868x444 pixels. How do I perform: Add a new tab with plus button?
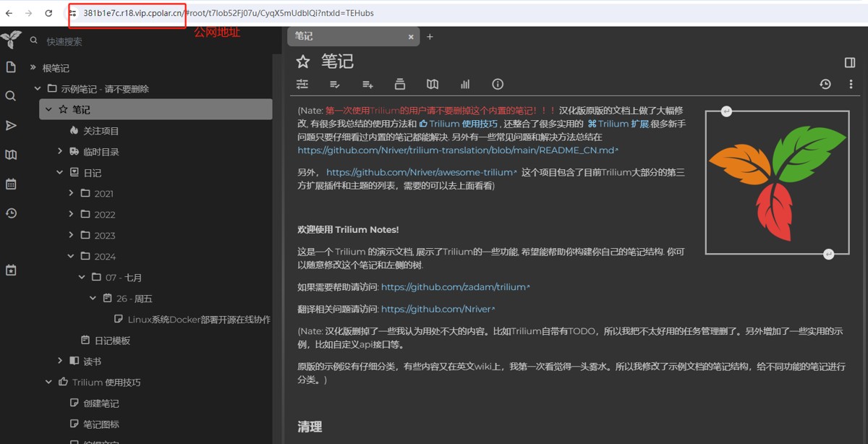point(430,36)
